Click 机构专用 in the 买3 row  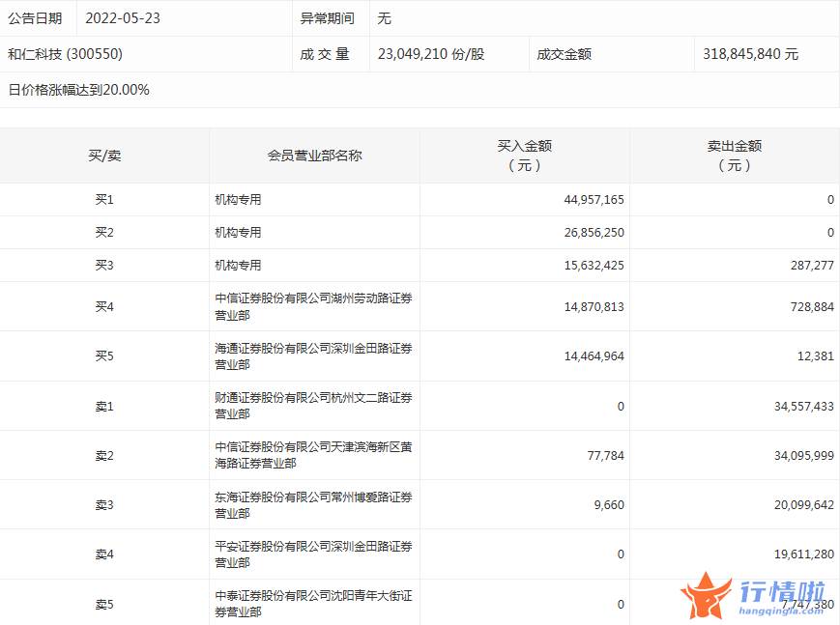click(x=238, y=265)
